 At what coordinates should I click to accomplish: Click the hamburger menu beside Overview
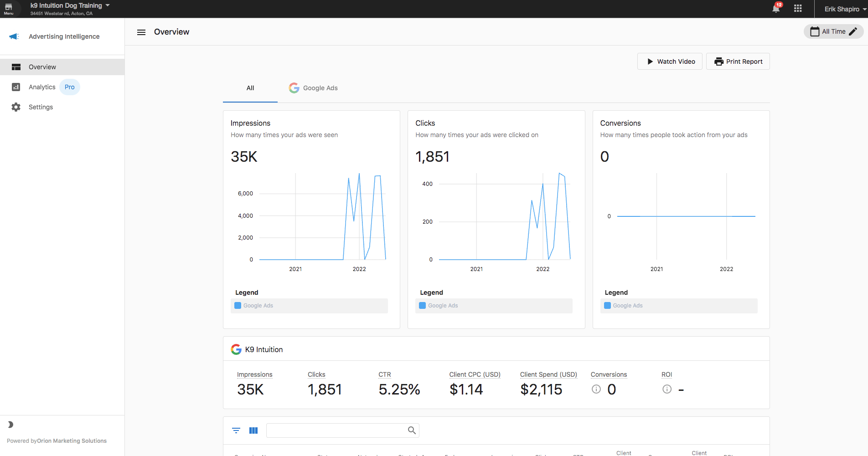pyautogui.click(x=141, y=32)
